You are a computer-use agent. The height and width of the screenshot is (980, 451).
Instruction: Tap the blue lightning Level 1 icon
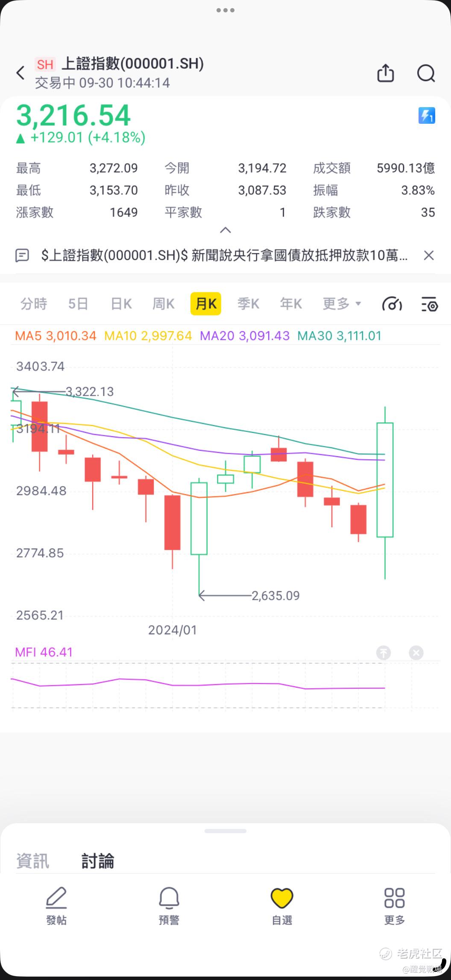coord(426,116)
